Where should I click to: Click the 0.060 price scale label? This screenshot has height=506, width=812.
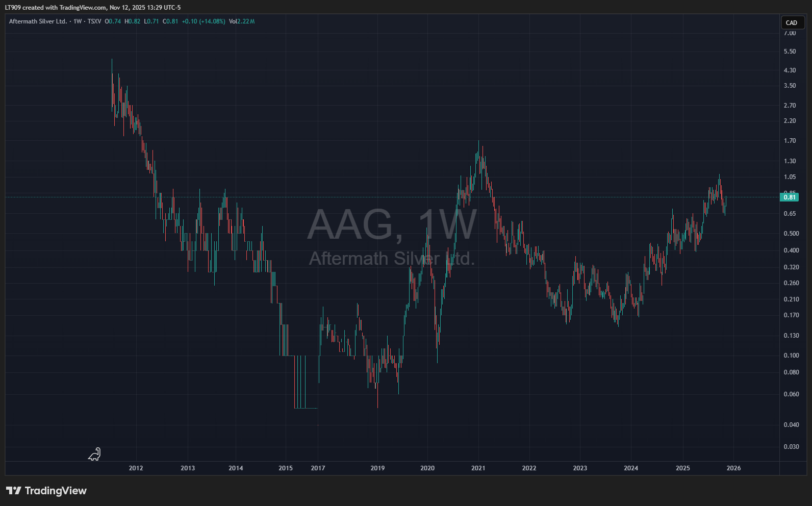pyautogui.click(x=791, y=394)
